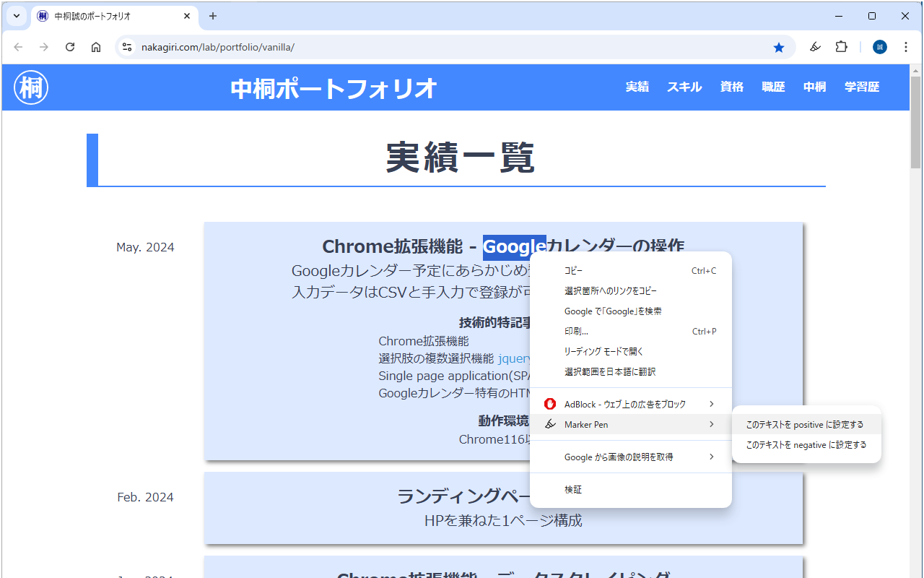Expand the Marker Pen submenu arrow
Screen dimensions: 924x578
712,424
